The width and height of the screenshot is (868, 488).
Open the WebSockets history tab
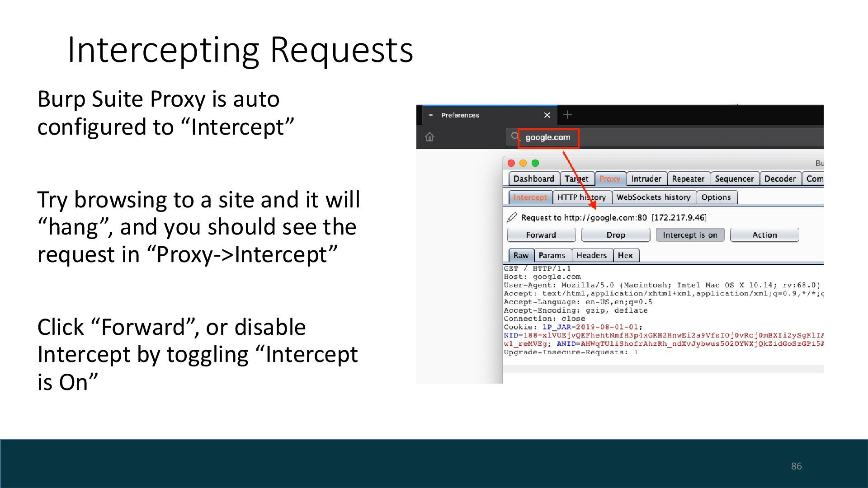point(653,197)
